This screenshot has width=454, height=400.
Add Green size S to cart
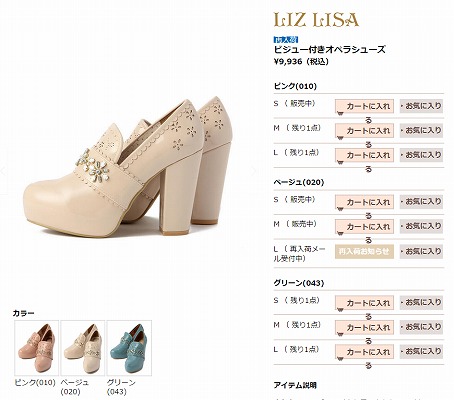click(364, 303)
